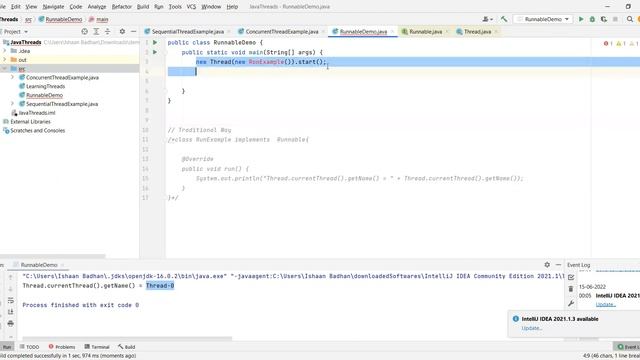Click Collapse All in the Project toolbar
This screenshot has width=640, height=360.
click(x=107, y=31)
